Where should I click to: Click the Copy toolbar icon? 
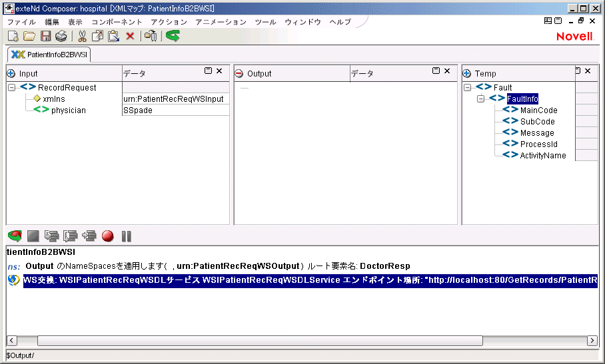[x=97, y=36]
